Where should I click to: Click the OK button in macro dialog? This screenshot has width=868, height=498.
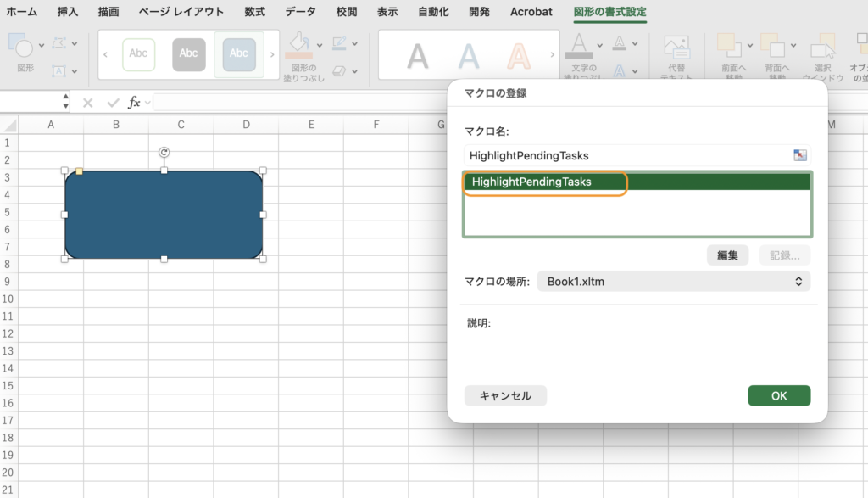pyautogui.click(x=779, y=395)
